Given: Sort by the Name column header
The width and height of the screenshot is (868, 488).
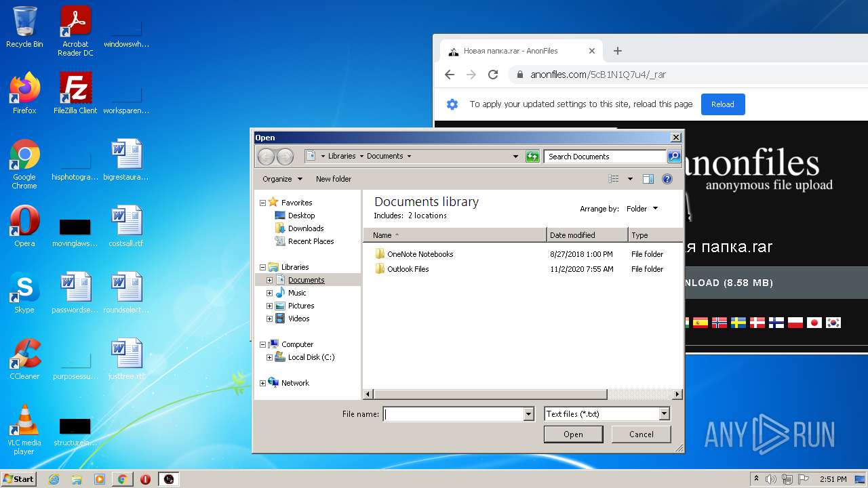Looking at the screenshot, I should [x=455, y=235].
